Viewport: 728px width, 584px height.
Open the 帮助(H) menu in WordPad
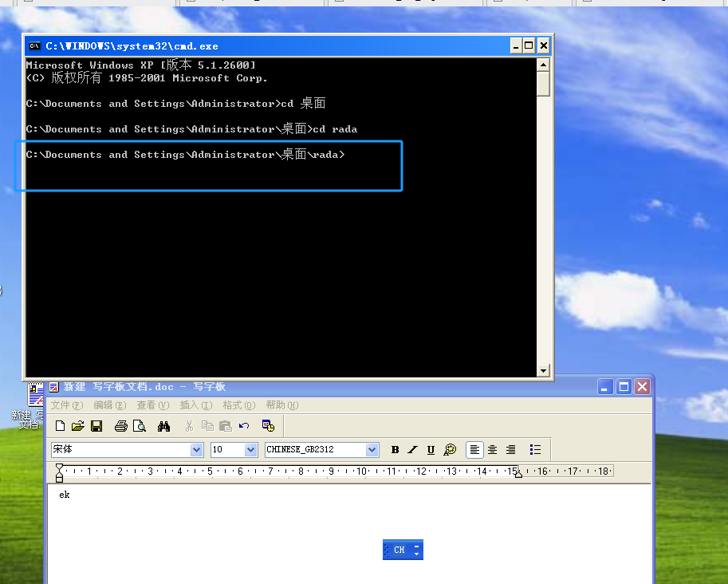(x=282, y=405)
